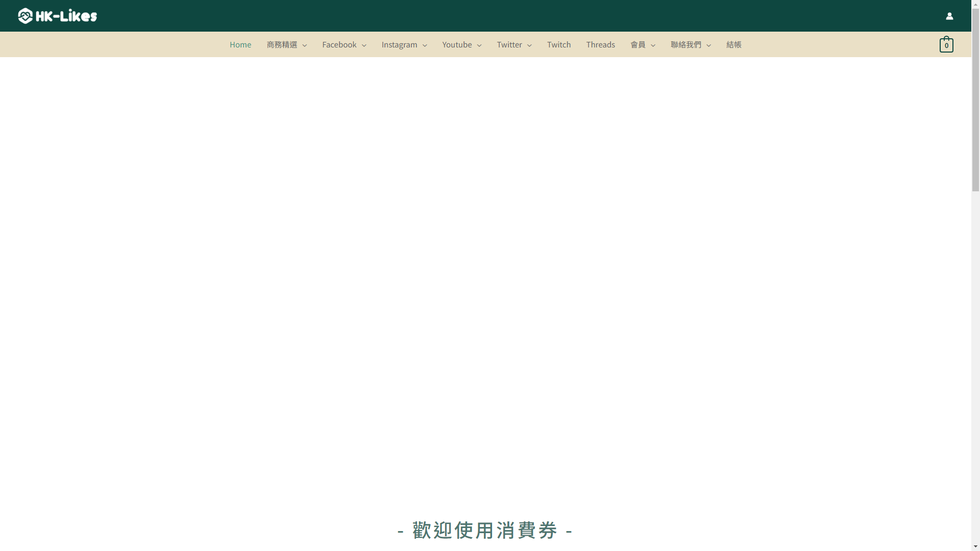Expand the 聯絡我們 contact submenu chevron
The image size is (980, 551).
pyautogui.click(x=708, y=45)
